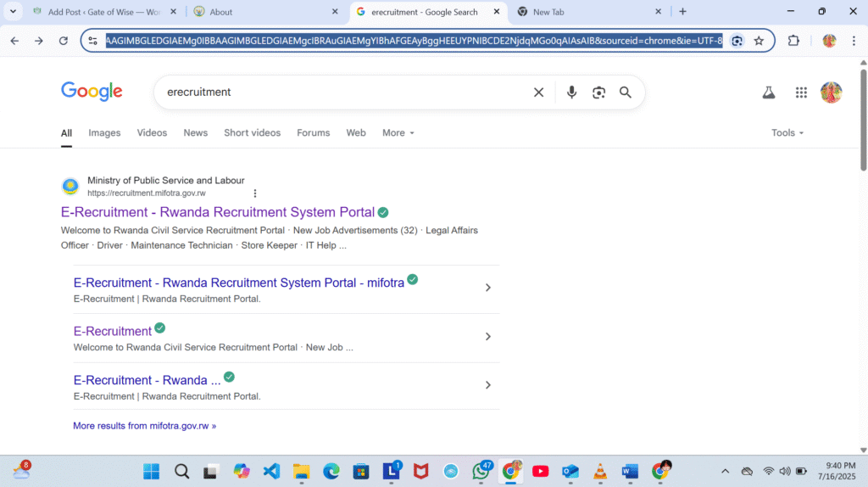Select the News search filter
The image size is (868, 487).
pyautogui.click(x=196, y=133)
